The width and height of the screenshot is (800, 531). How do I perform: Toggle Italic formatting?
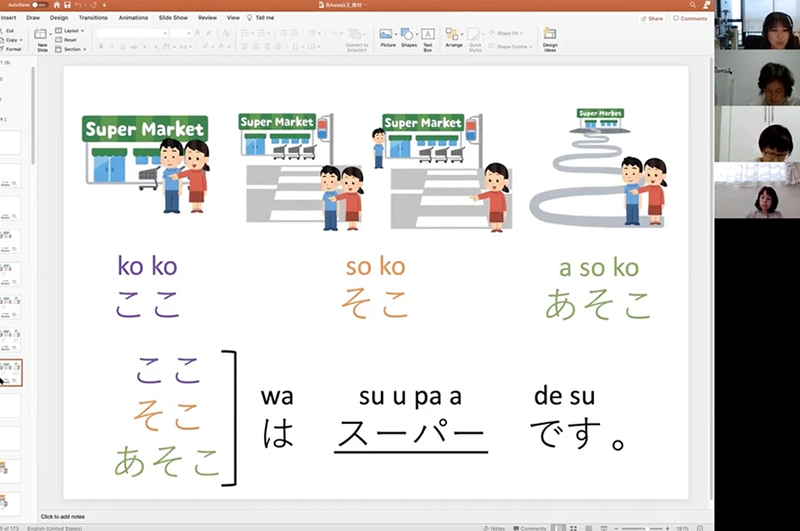tap(112, 46)
